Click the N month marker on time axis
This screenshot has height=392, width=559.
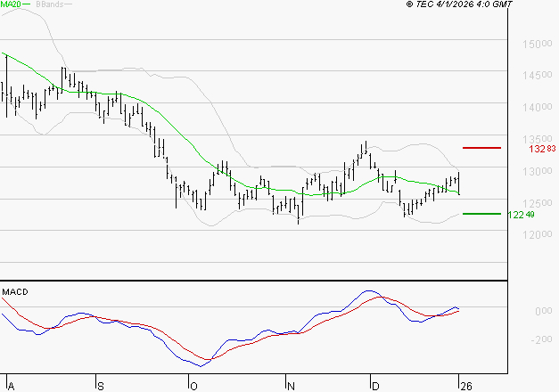(291, 387)
